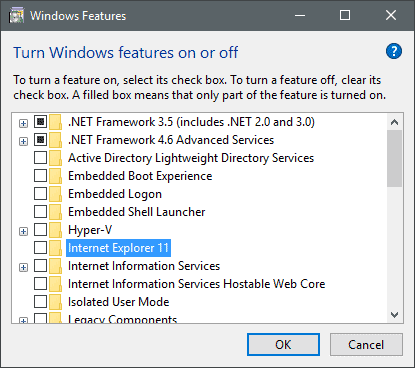This screenshot has height=368, width=415.
Task: Tick Internet Information Services Hostable Web Core checkbox
Action: [40, 284]
